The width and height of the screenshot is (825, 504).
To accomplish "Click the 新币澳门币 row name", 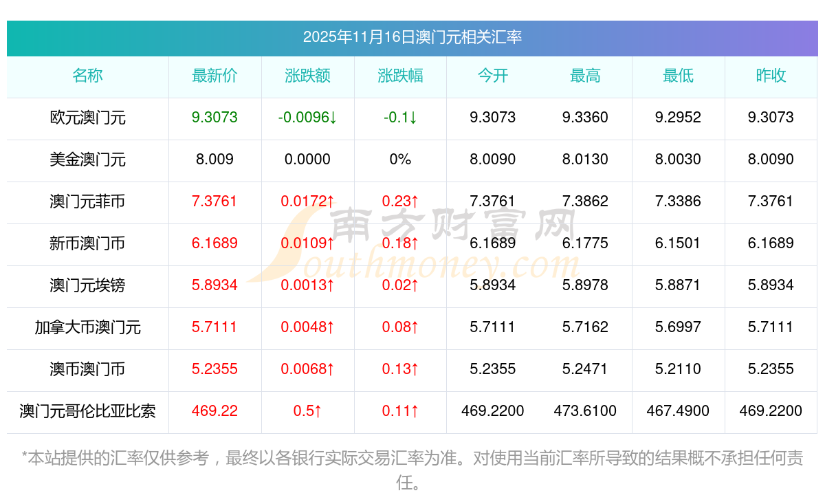I will click(87, 243).
